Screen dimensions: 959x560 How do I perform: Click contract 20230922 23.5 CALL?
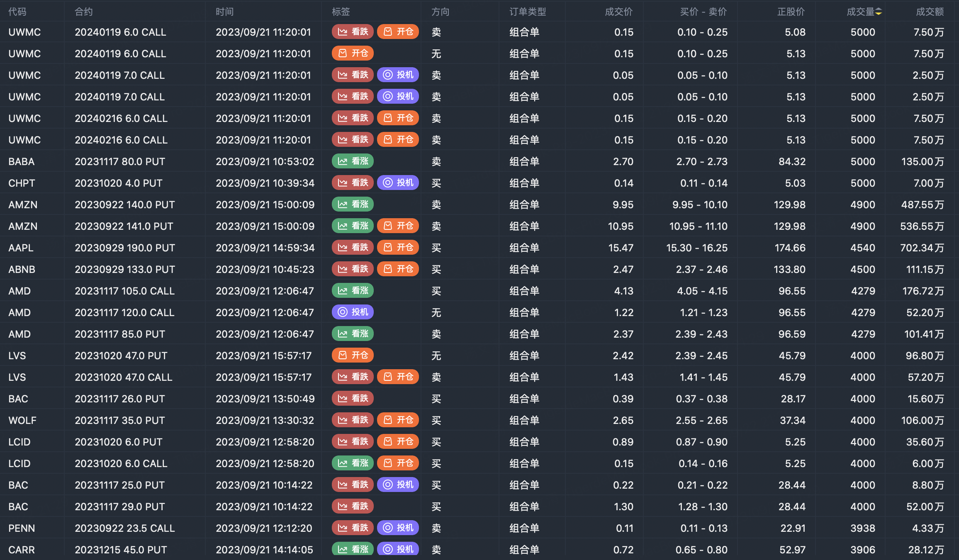[x=125, y=528]
